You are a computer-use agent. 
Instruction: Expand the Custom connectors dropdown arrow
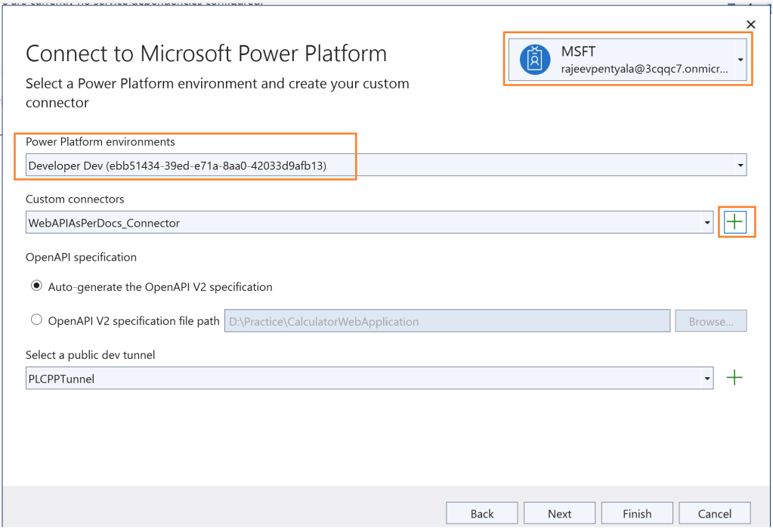[x=707, y=223]
